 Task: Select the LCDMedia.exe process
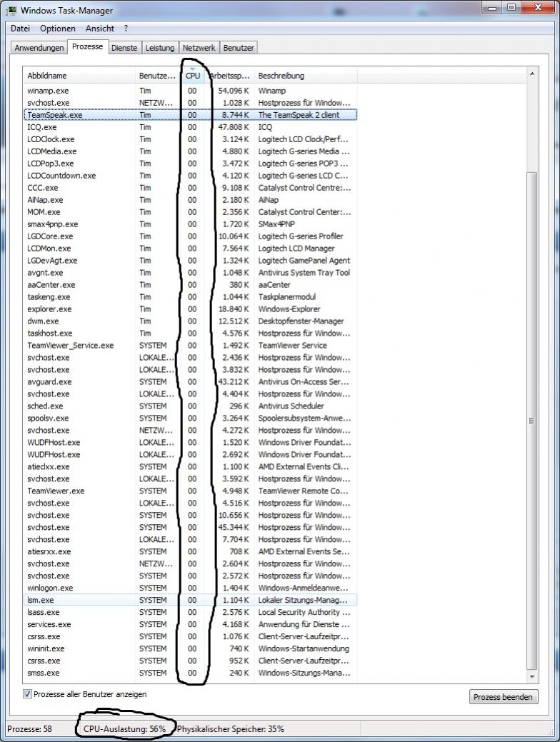(190, 151)
